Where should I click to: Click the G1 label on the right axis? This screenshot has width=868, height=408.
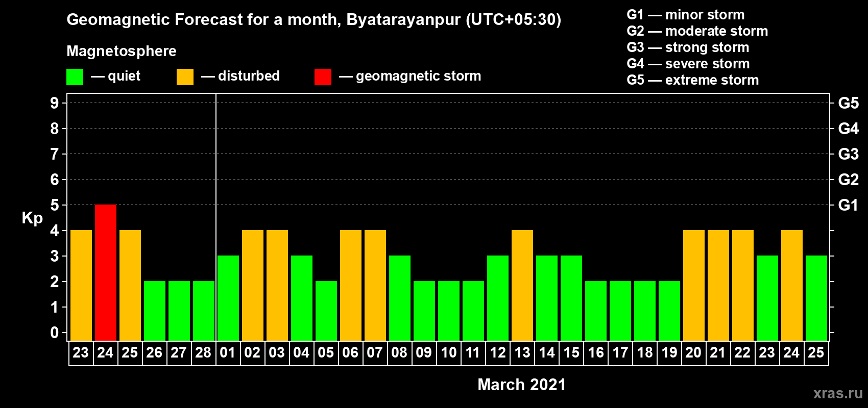[848, 205]
